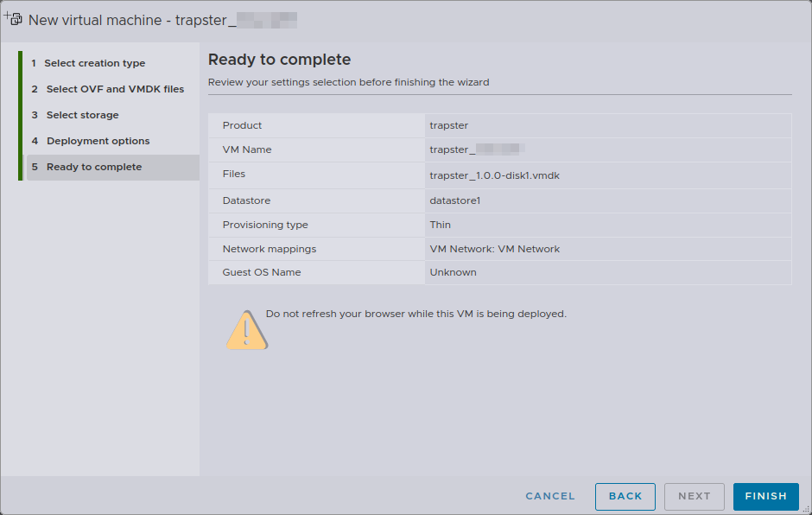Click the do-not-refresh browser warning text
This screenshot has width=812, height=515.
pyautogui.click(x=416, y=314)
